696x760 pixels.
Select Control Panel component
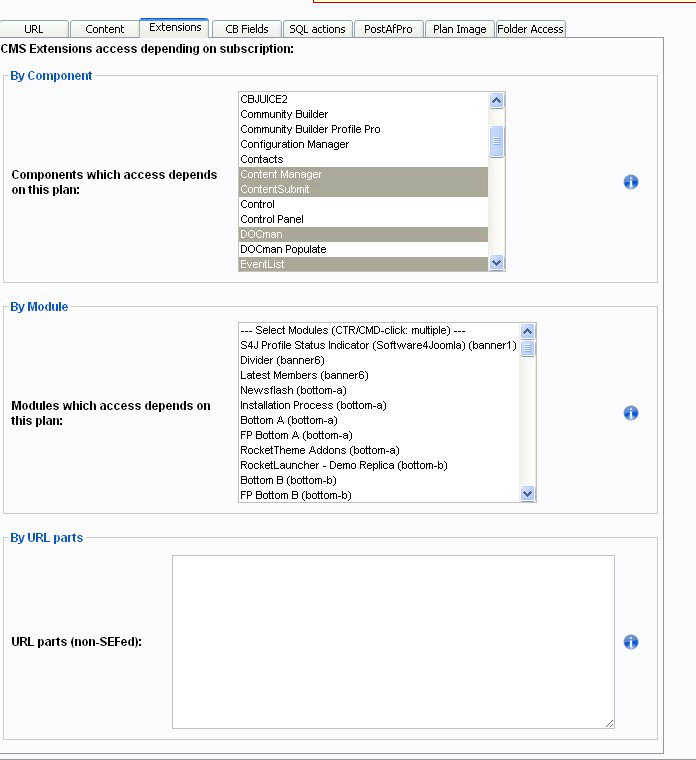coord(364,220)
